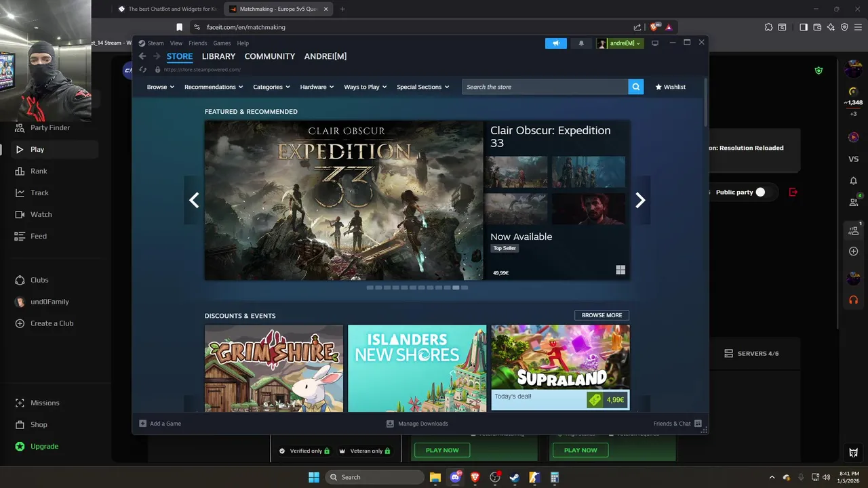The height and width of the screenshot is (488, 868).
Task: Click the plus circle in FACEIT sidebar
Action: tap(854, 251)
